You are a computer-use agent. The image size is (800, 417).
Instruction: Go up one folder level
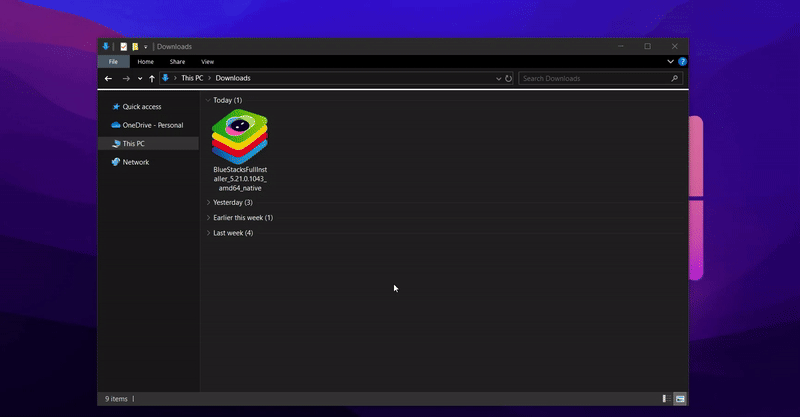click(x=152, y=79)
